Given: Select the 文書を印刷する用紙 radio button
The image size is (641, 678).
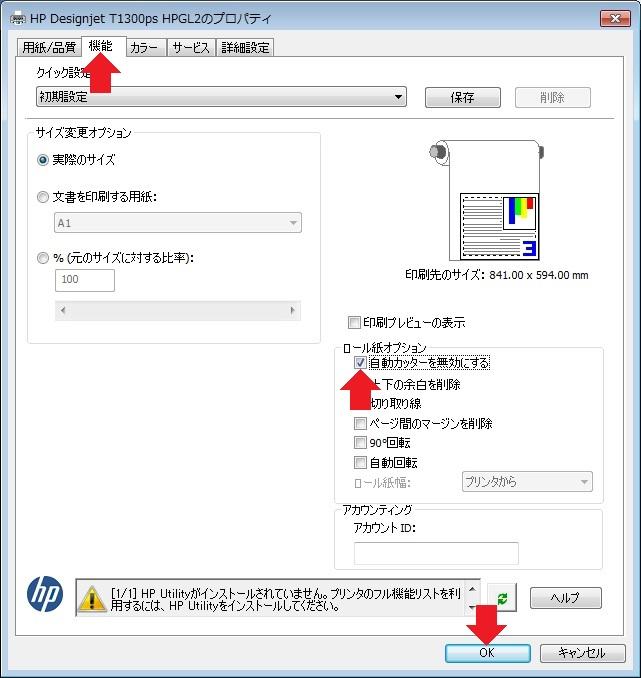Looking at the screenshot, I should [x=42, y=197].
